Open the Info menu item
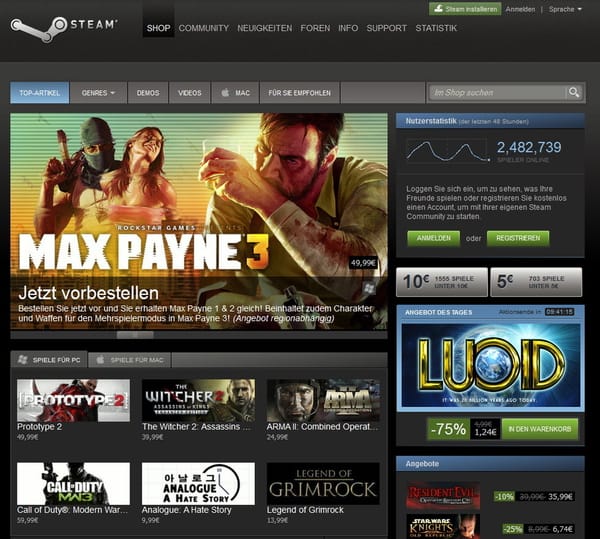The width and height of the screenshot is (600, 539). coord(348,28)
